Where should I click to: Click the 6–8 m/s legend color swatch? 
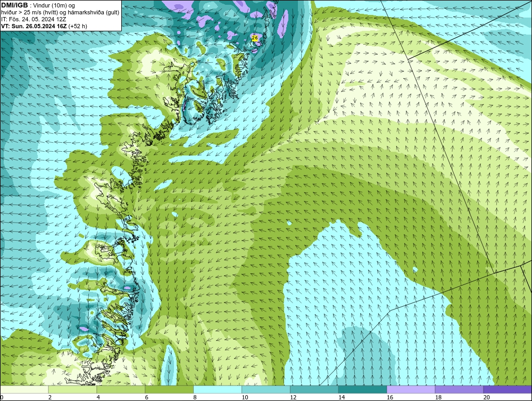169,389
